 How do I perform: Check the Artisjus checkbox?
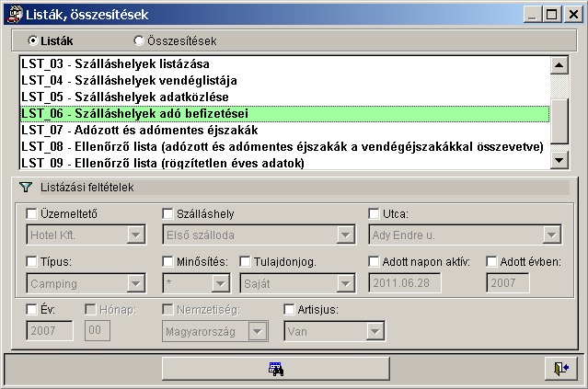289,309
